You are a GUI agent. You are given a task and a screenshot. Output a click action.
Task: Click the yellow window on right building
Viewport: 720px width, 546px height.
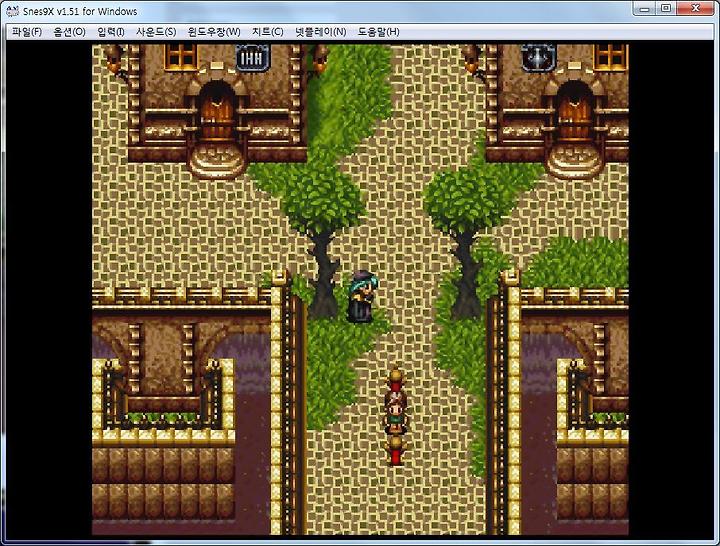coord(610,57)
